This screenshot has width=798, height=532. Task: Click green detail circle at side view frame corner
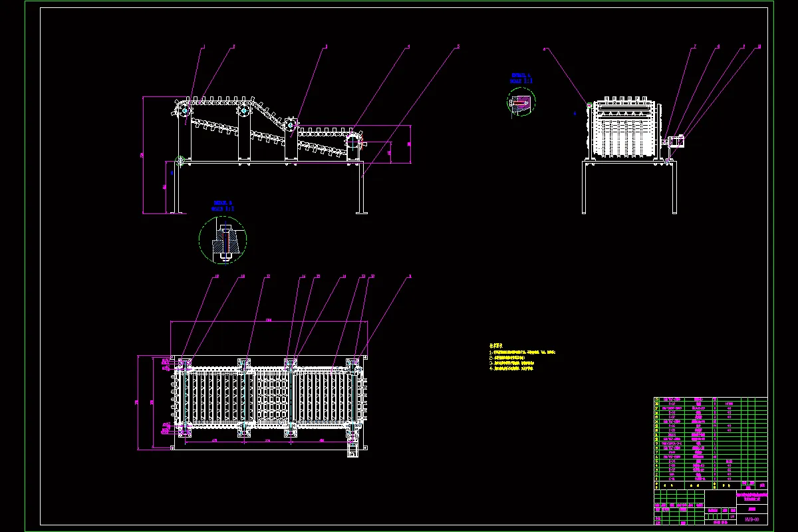[179, 160]
